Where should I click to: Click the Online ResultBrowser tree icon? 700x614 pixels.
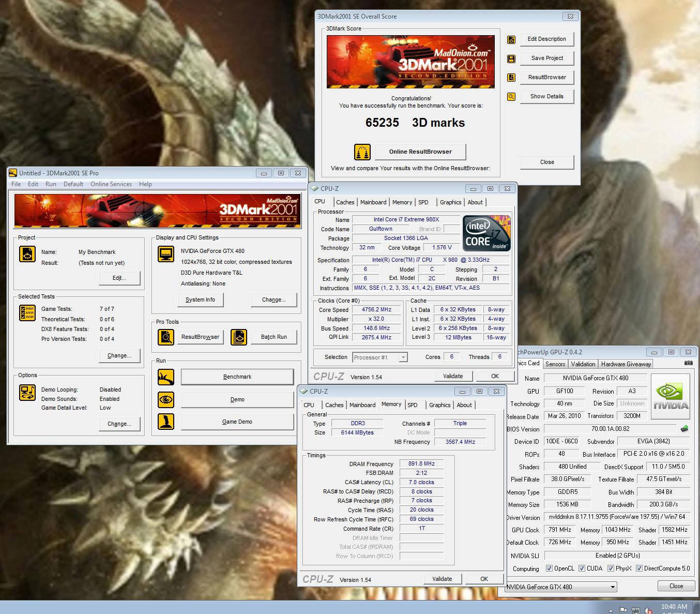pos(362,152)
